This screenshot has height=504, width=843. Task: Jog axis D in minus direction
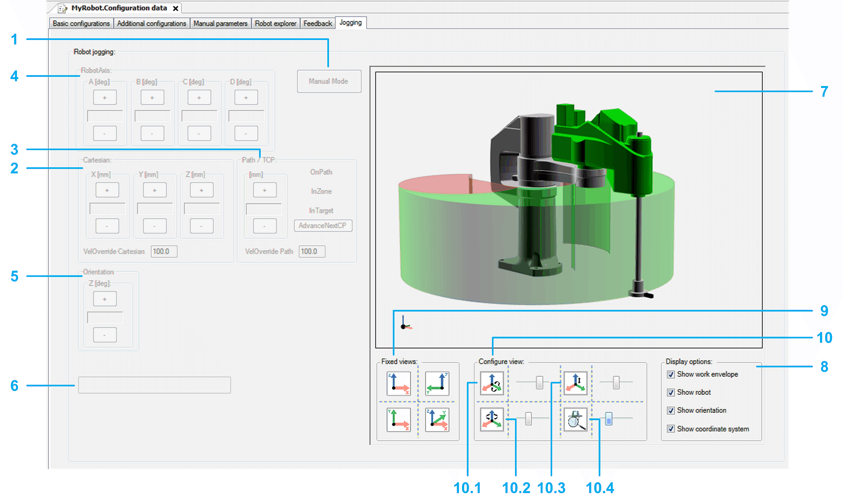click(246, 133)
